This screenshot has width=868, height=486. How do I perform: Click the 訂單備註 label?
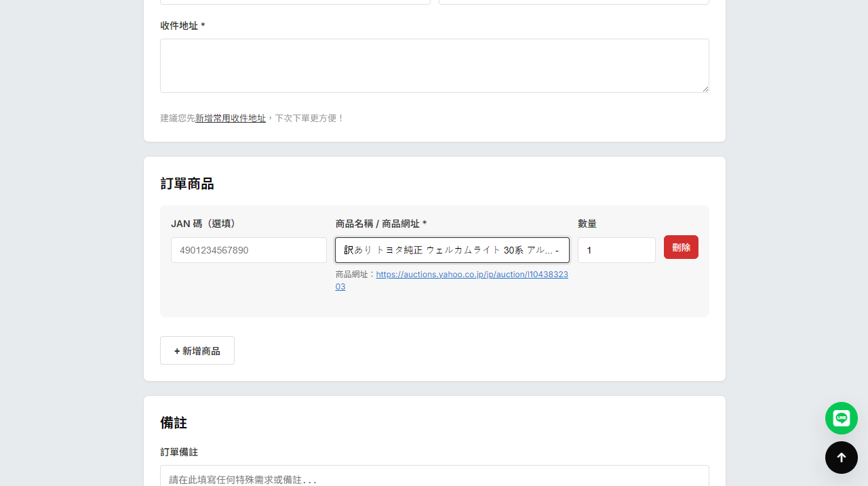tap(179, 452)
